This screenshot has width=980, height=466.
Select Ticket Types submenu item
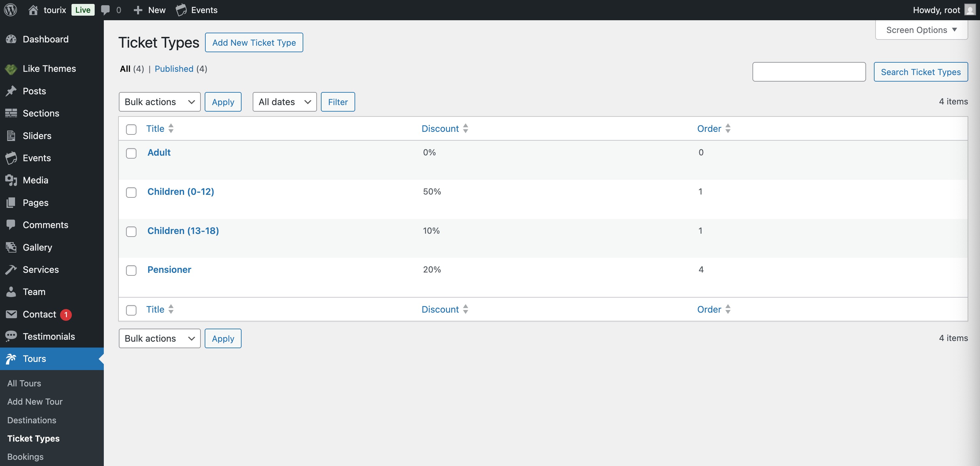pos(33,438)
